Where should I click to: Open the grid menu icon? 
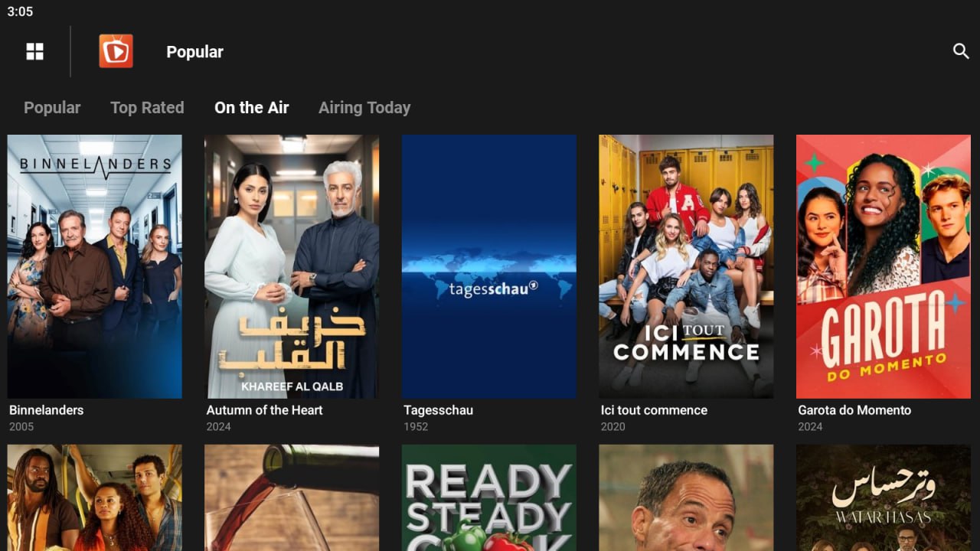pos(35,51)
